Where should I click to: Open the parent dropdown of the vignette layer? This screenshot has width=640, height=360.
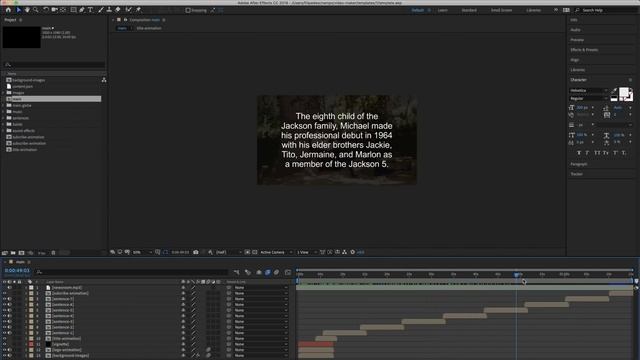click(x=260, y=344)
